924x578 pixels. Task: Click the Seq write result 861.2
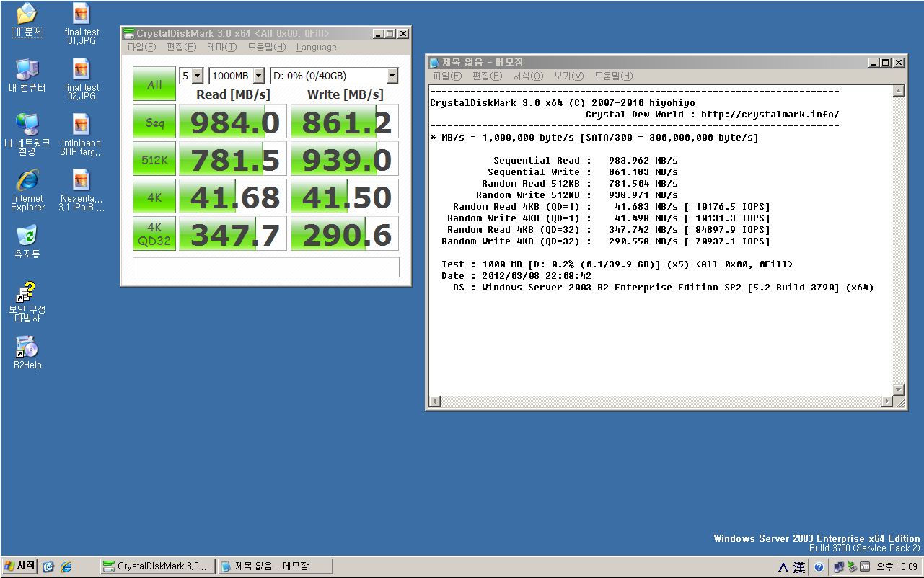coord(345,122)
